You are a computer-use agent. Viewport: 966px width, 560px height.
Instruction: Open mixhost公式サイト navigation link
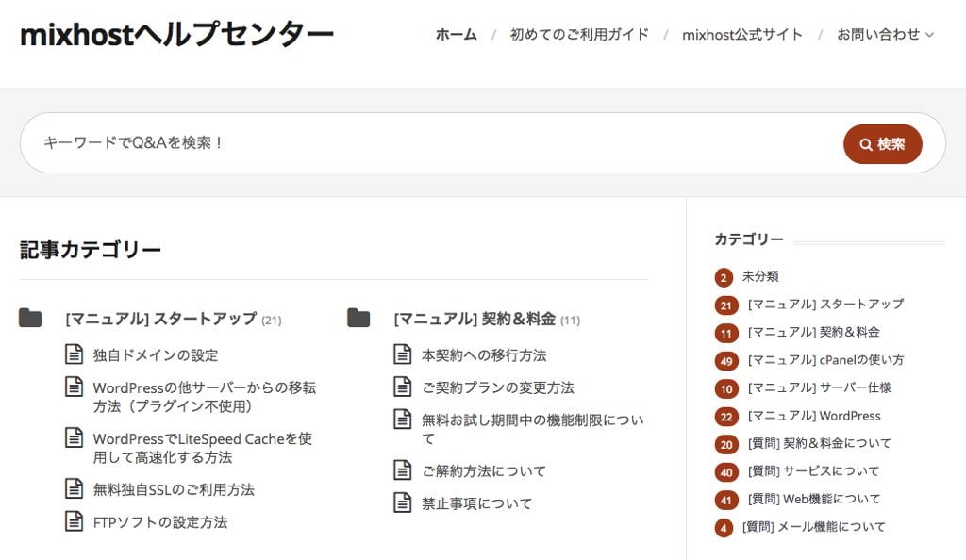click(x=742, y=35)
